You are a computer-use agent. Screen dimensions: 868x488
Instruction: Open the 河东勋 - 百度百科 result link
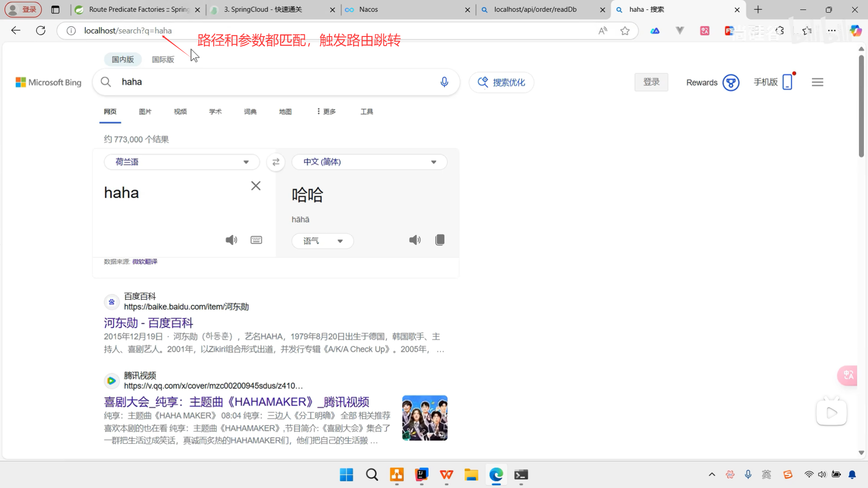coord(148,323)
